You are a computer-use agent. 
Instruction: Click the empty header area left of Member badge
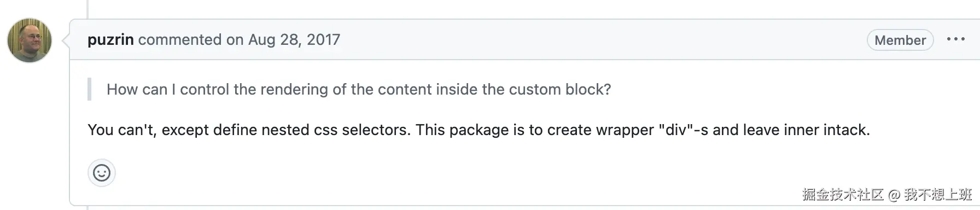coord(602,39)
